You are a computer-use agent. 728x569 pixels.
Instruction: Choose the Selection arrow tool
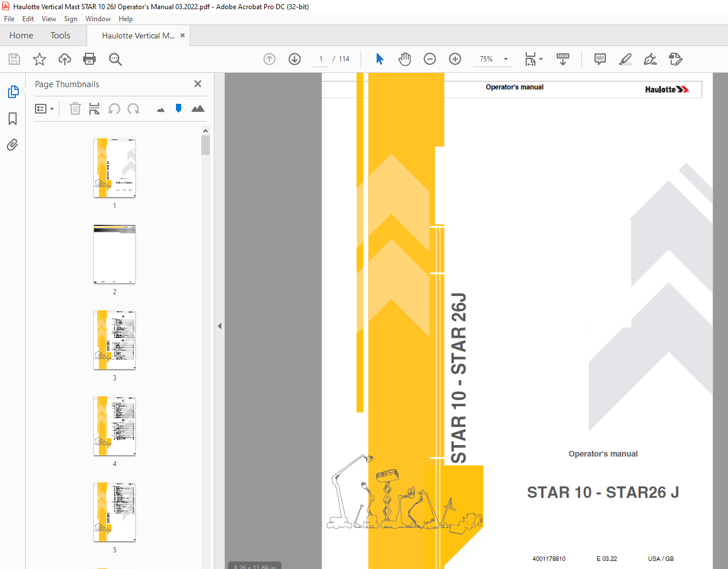(x=379, y=59)
